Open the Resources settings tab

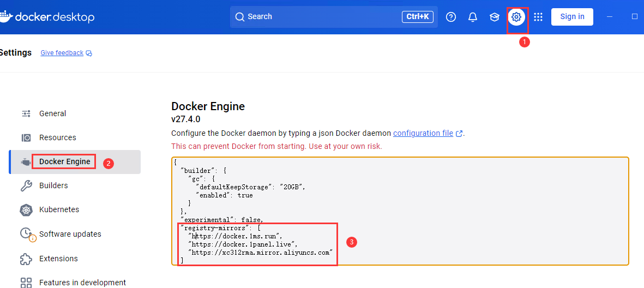pos(75,137)
